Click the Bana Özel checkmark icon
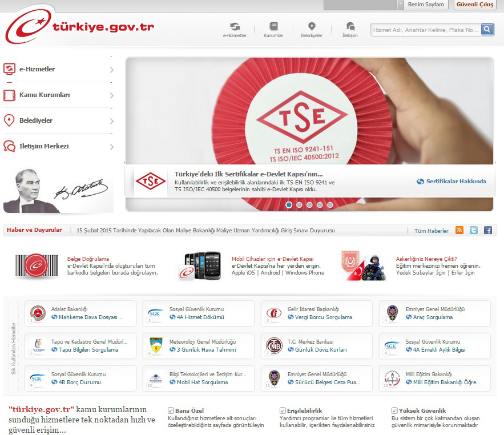504x435 pixels. point(171,410)
